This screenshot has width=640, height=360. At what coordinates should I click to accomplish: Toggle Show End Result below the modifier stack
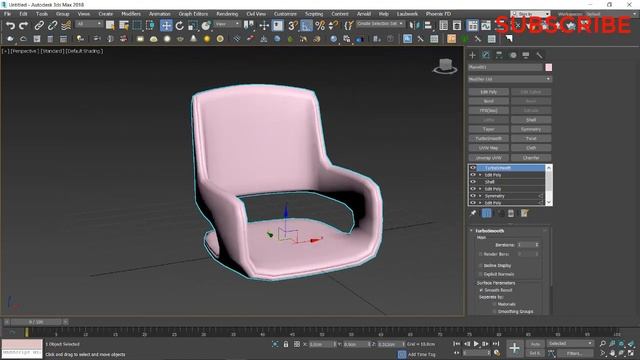[x=487, y=213]
